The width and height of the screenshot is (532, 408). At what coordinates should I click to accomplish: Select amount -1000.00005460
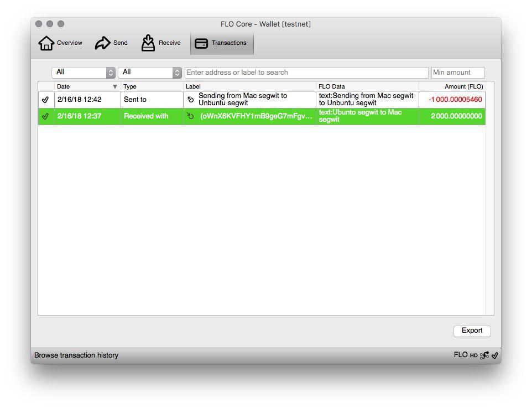tap(455, 100)
